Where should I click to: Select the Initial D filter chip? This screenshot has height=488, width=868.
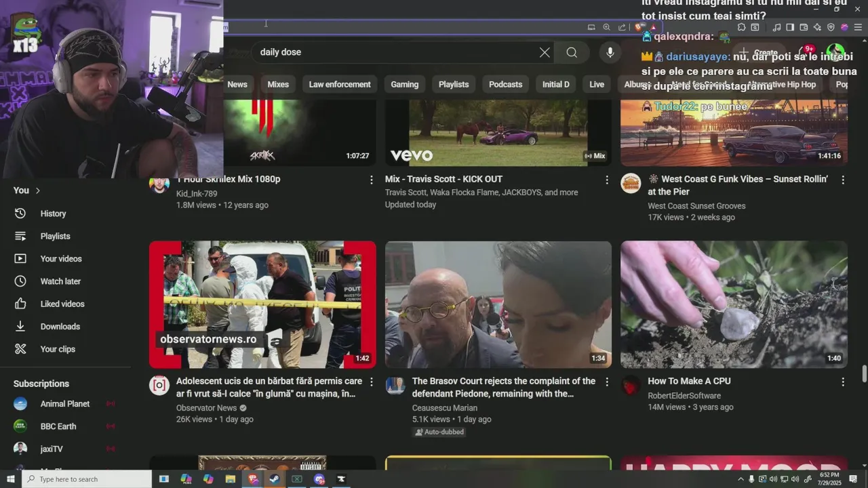click(556, 85)
